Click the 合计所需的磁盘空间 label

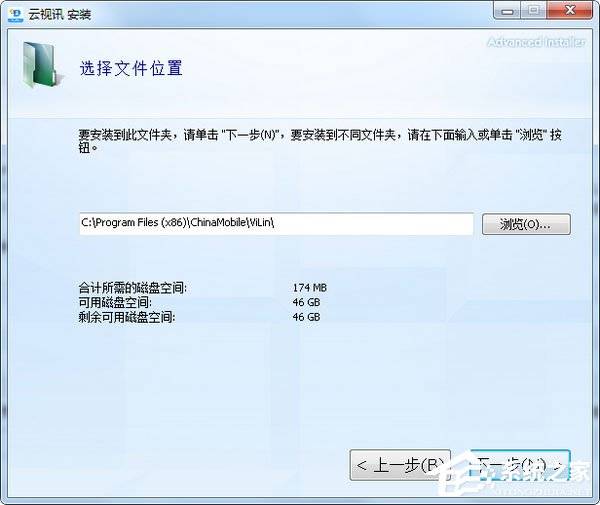(x=133, y=288)
